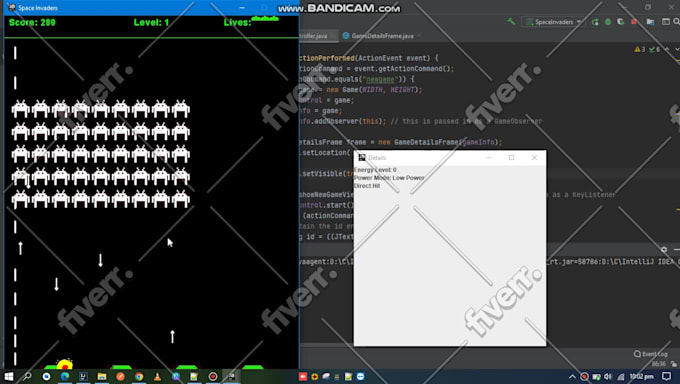This screenshot has width=680, height=384.
Task: Open IntelliJ IDEA from taskbar
Action: (83, 376)
